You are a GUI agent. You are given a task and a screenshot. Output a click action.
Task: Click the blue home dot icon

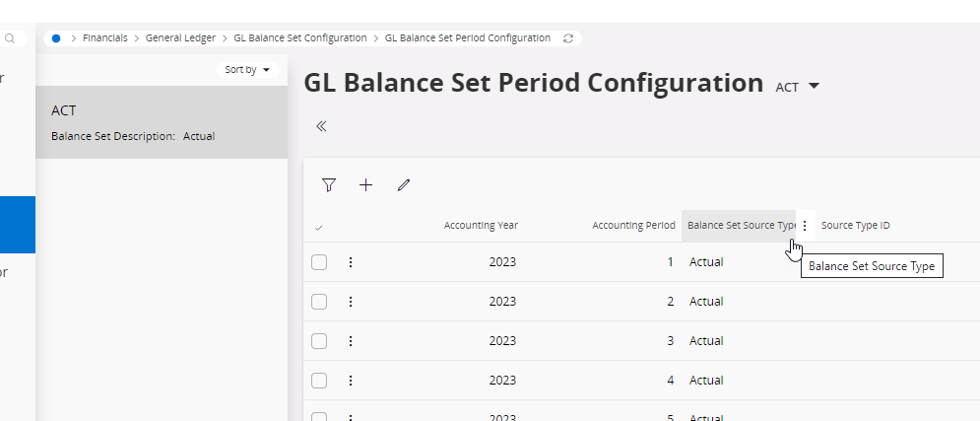pos(56,38)
